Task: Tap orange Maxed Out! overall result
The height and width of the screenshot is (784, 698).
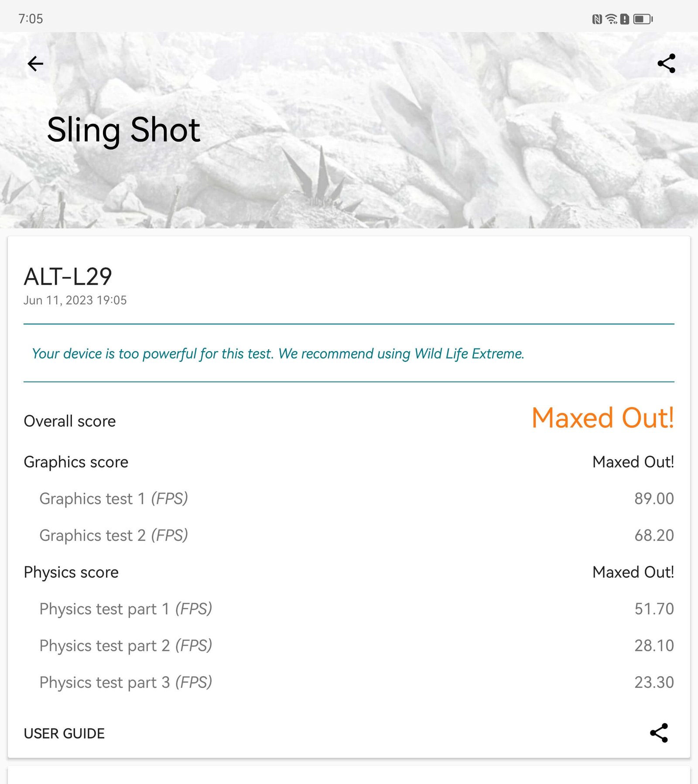Action: point(603,418)
